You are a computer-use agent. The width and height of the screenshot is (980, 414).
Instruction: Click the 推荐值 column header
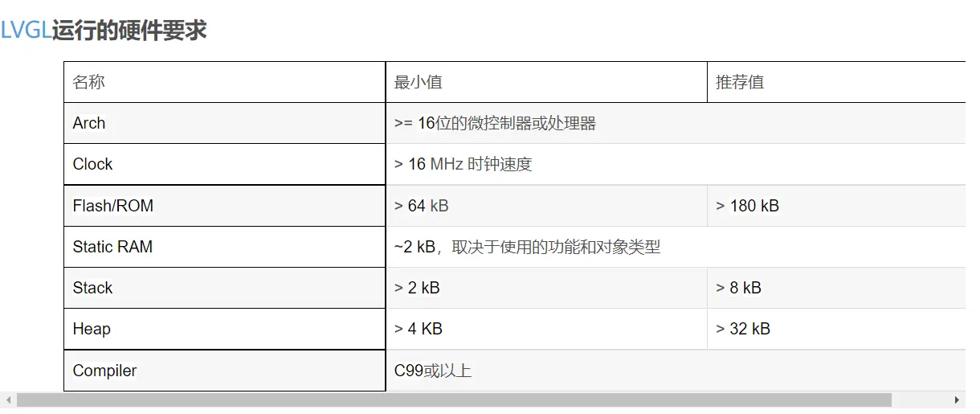tap(836, 82)
